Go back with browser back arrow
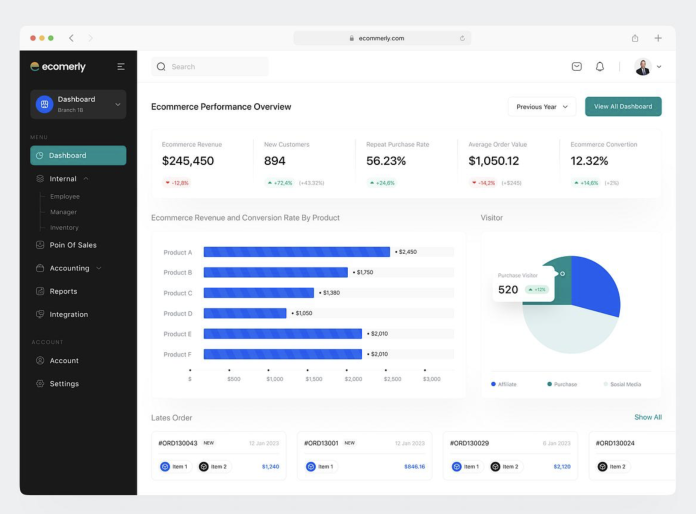The image size is (696, 514). click(x=71, y=38)
